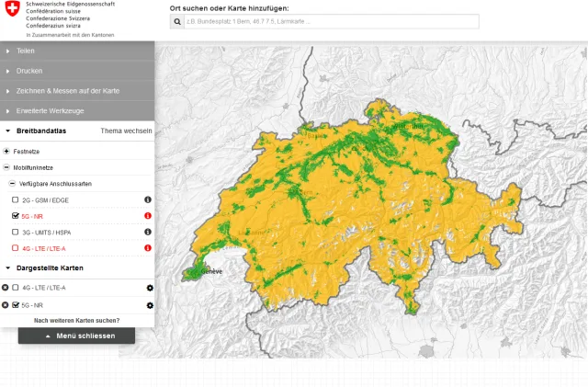Click the Thema wechseln link
Screen dimensions: 588x387
[126, 131]
